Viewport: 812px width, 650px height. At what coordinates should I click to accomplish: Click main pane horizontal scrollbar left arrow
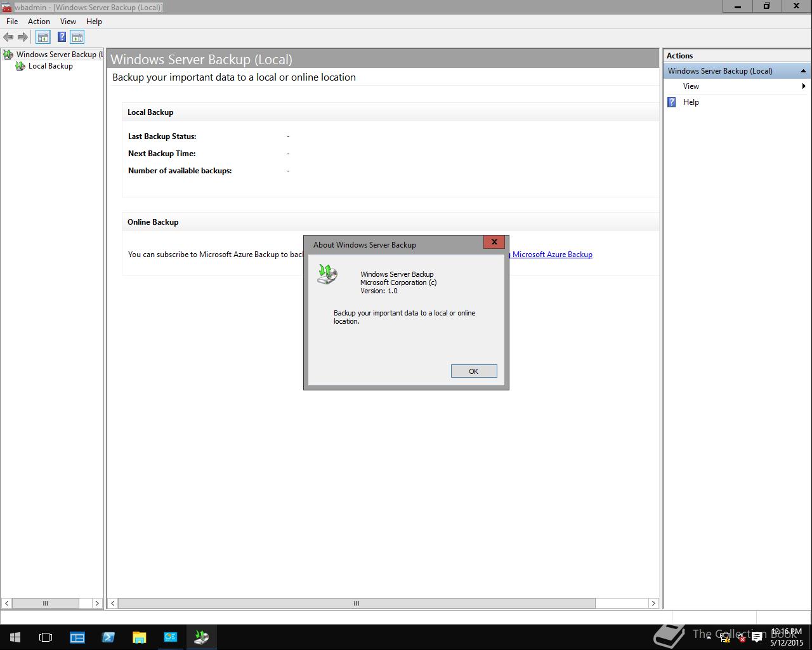[x=113, y=604]
